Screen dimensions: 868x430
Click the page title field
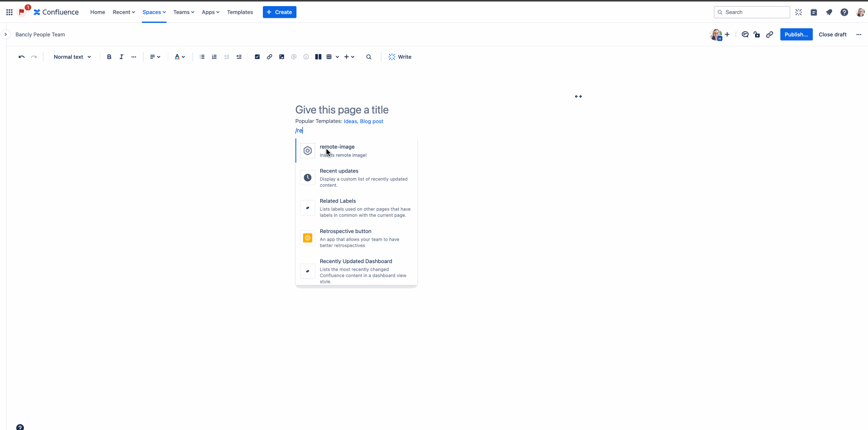(x=342, y=110)
